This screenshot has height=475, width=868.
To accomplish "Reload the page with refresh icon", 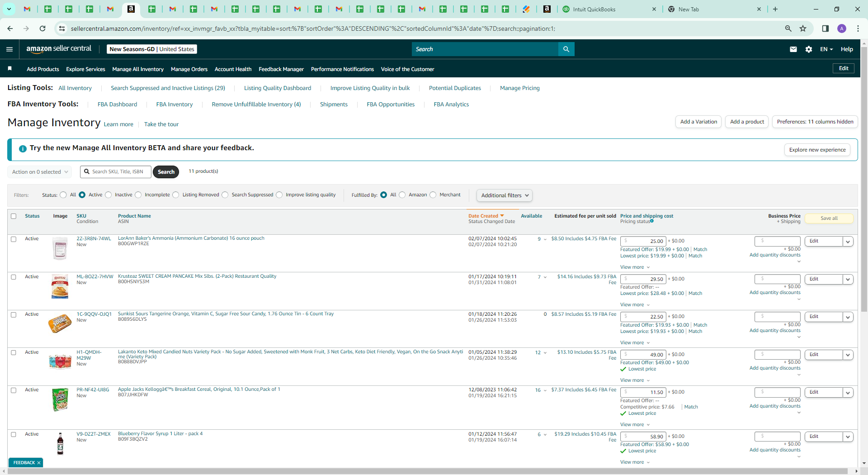I will (x=42, y=28).
